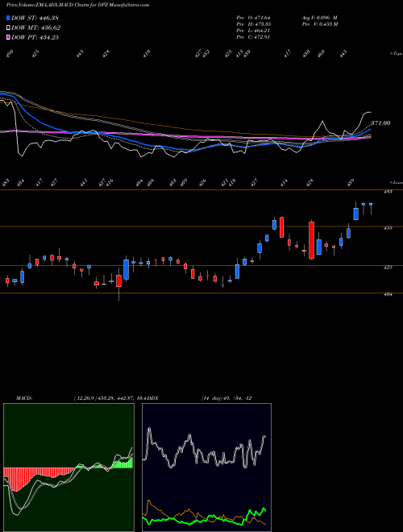This screenshot has width=403, height=532.
Task: Open the MACD histogram panel
Action: coord(69,468)
